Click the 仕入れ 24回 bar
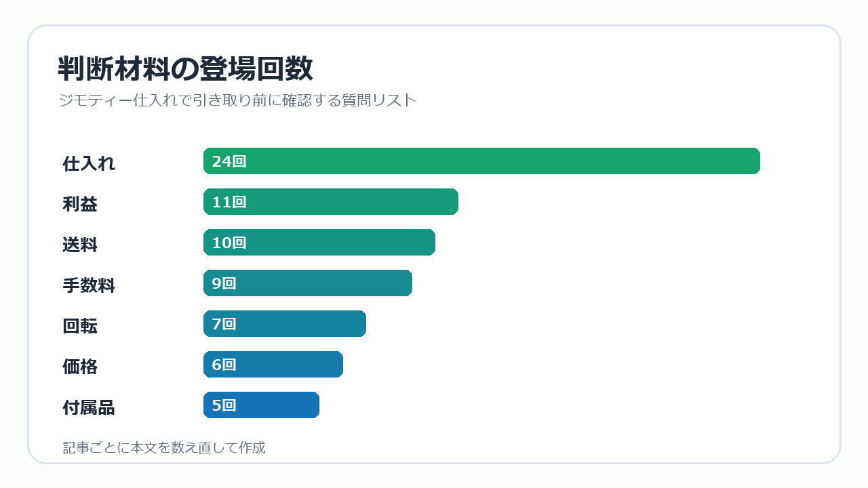Screen dimensions: 868x488 pyautogui.click(x=481, y=161)
